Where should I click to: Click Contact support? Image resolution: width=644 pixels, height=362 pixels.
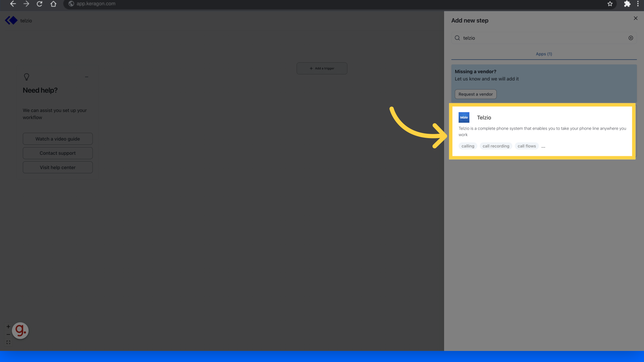(x=58, y=153)
